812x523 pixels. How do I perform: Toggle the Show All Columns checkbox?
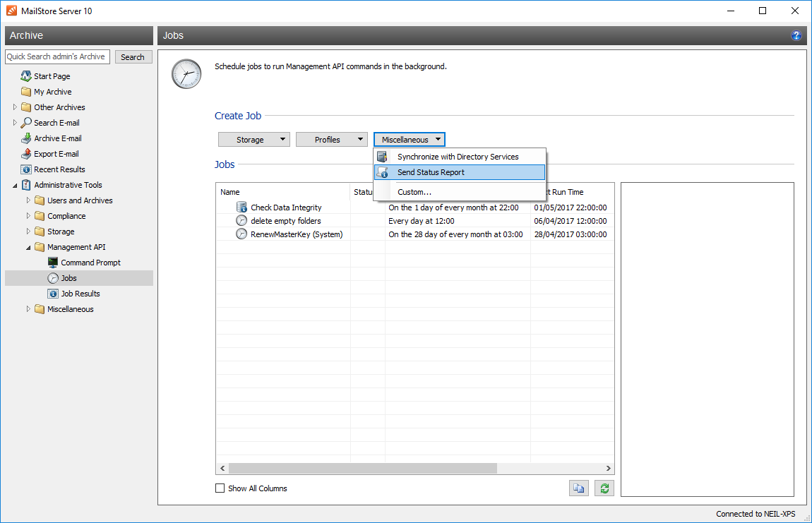[220, 488]
